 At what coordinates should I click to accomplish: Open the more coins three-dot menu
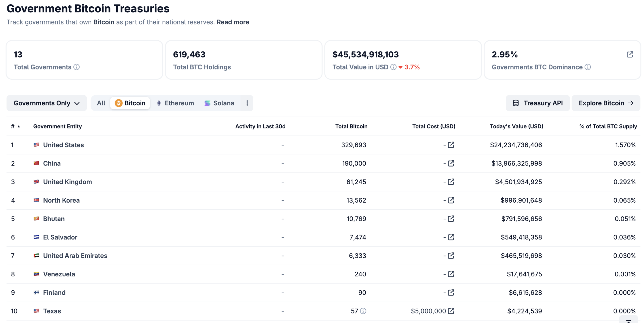point(247,103)
